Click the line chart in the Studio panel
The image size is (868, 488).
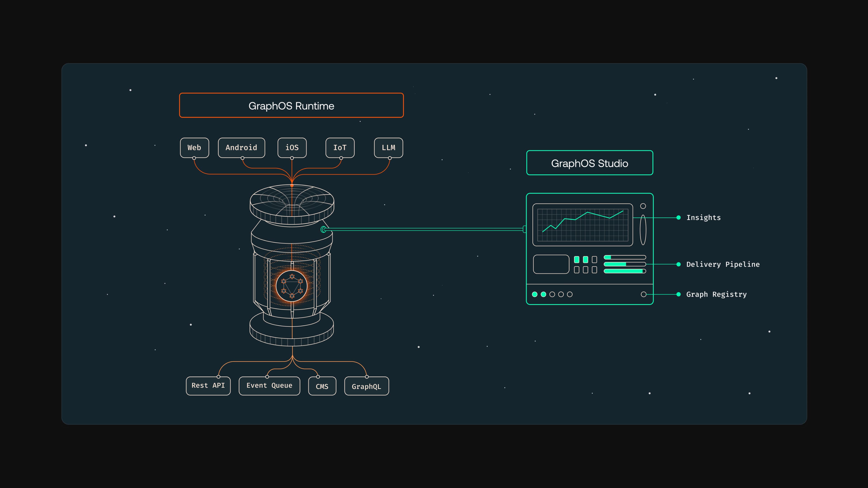click(x=583, y=225)
